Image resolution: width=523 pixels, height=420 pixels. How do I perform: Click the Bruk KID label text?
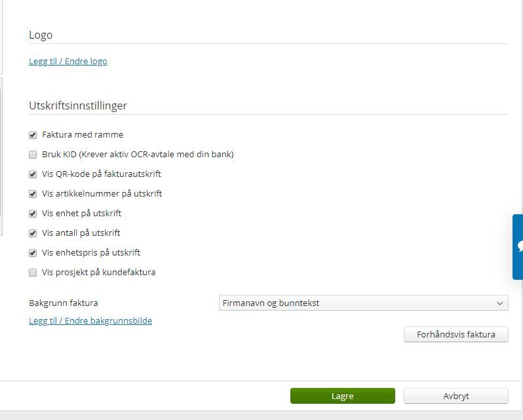tap(138, 155)
